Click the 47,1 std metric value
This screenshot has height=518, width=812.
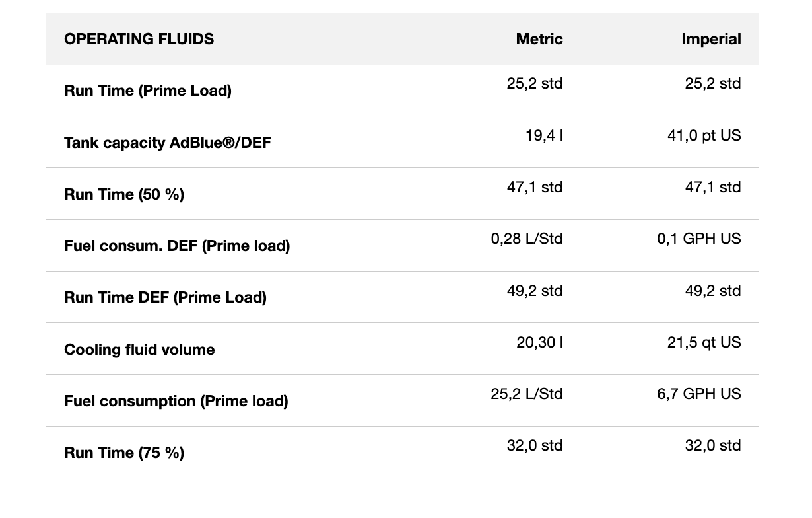(534, 187)
